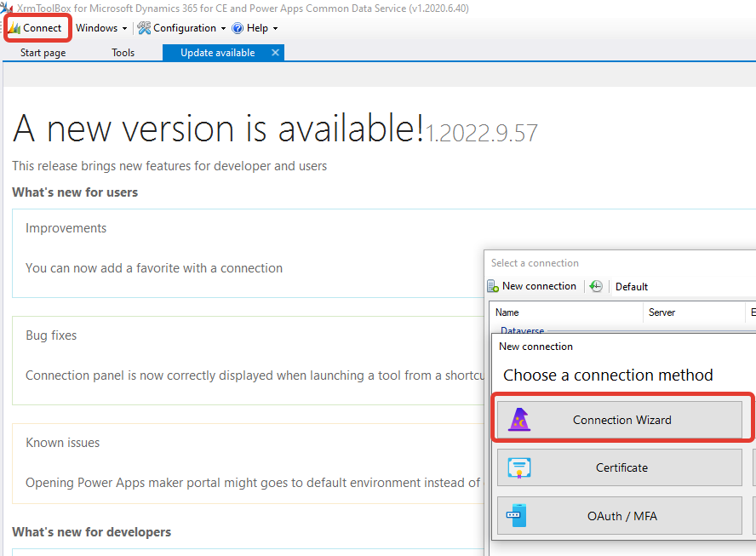Screen dimensions: 756x556
Task: Sort connections by the Name column
Action: tap(566, 312)
